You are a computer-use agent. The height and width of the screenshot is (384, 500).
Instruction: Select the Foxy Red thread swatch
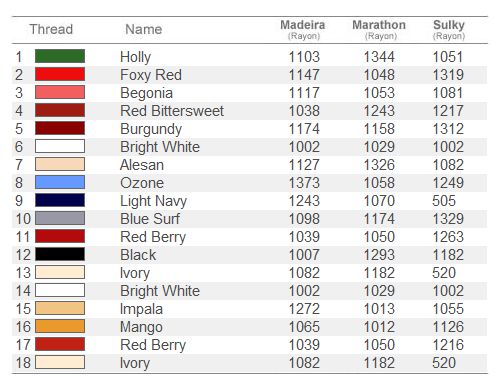pos(60,74)
